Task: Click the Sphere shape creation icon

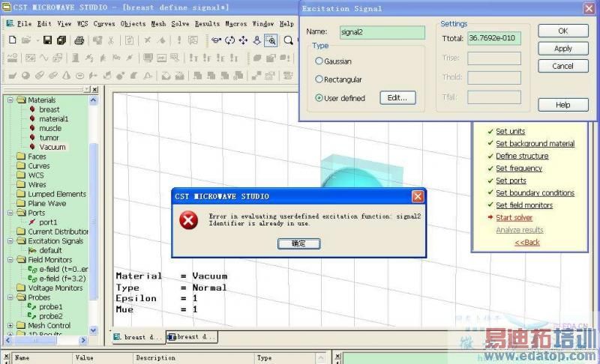Action: click(25, 76)
